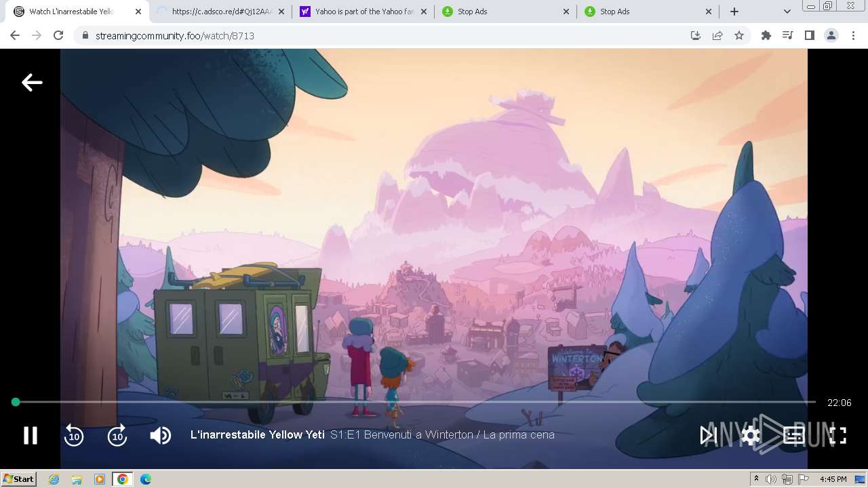Select Chrome in the taskbar
Screen dimensions: 868x488
point(123,479)
